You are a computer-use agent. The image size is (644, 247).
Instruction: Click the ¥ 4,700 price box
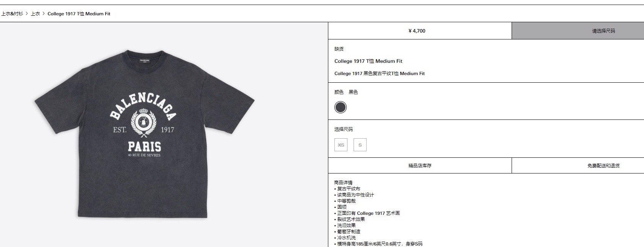pos(420,31)
